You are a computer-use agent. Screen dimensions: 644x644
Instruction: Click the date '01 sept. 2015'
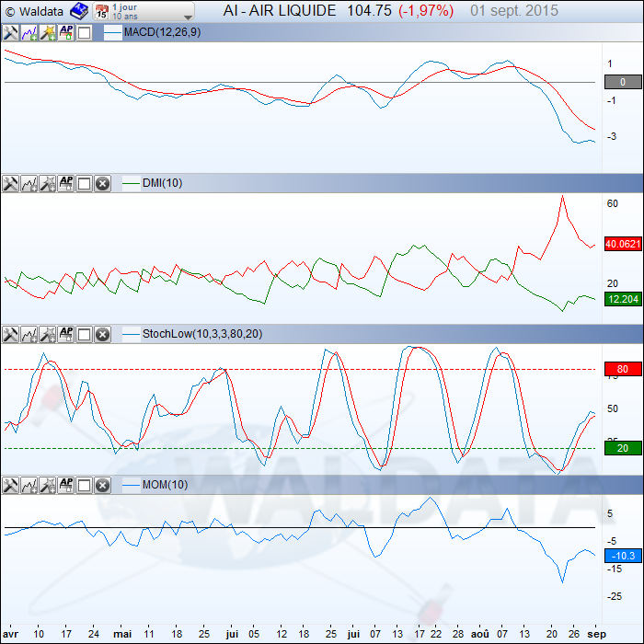(x=514, y=11)
